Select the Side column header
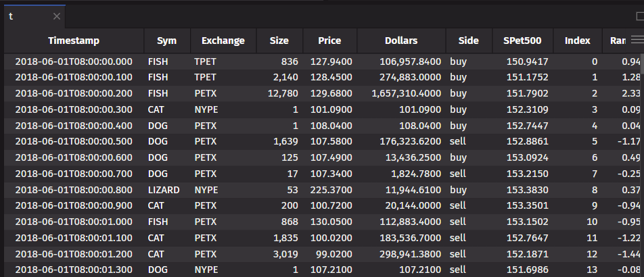This screenshot has width=644, height=277. tap(468, 41)
